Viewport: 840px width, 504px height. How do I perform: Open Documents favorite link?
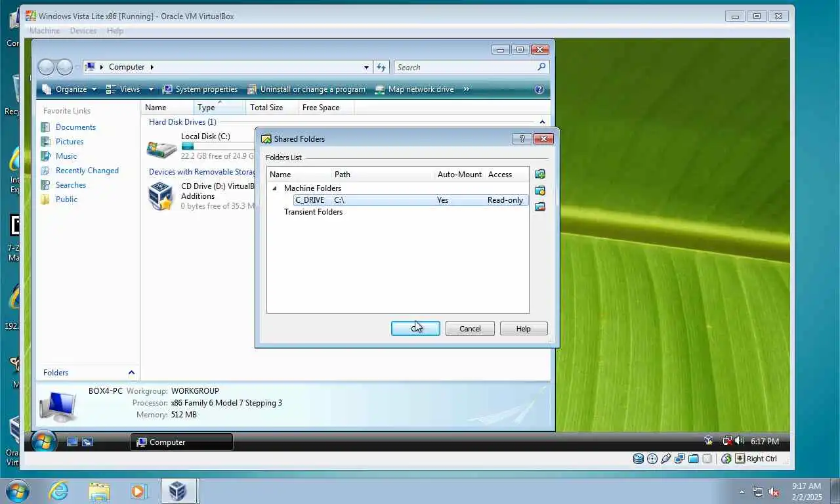(x=75, y=127)
